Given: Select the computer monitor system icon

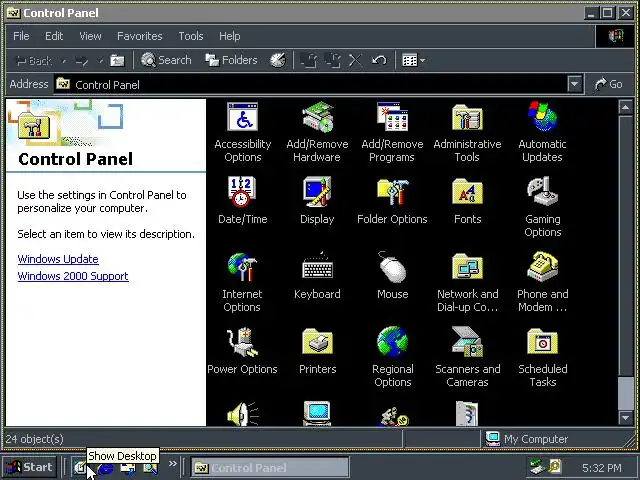Looking at the screenshot, I should tap(317, 413).
